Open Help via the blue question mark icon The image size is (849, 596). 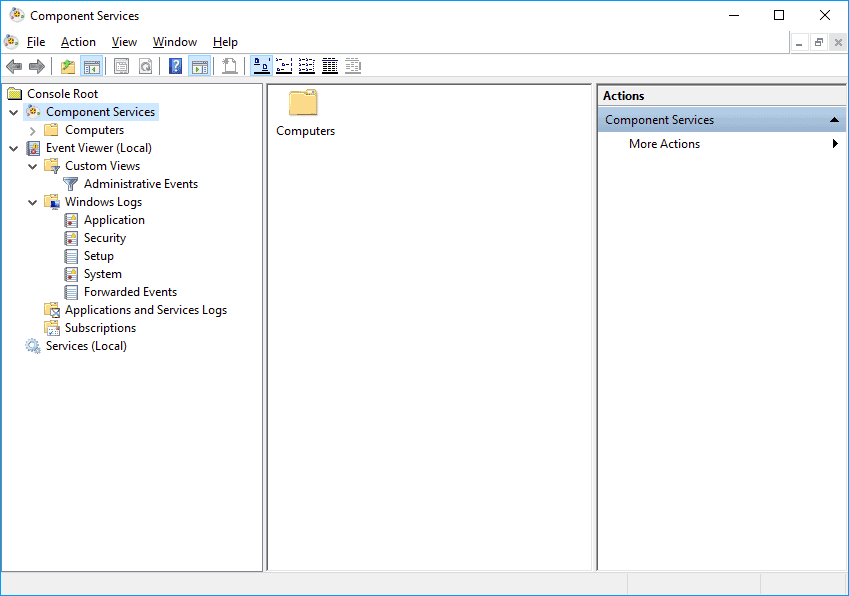tap(175, 67)
